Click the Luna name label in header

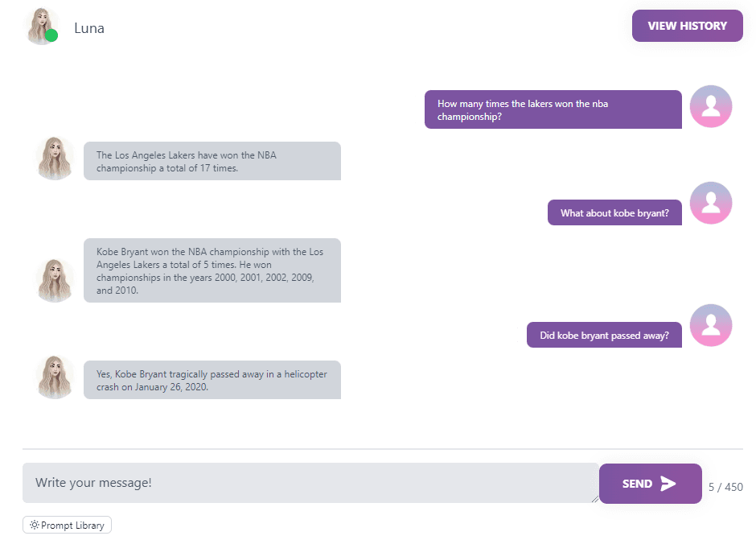click(89, 28)
